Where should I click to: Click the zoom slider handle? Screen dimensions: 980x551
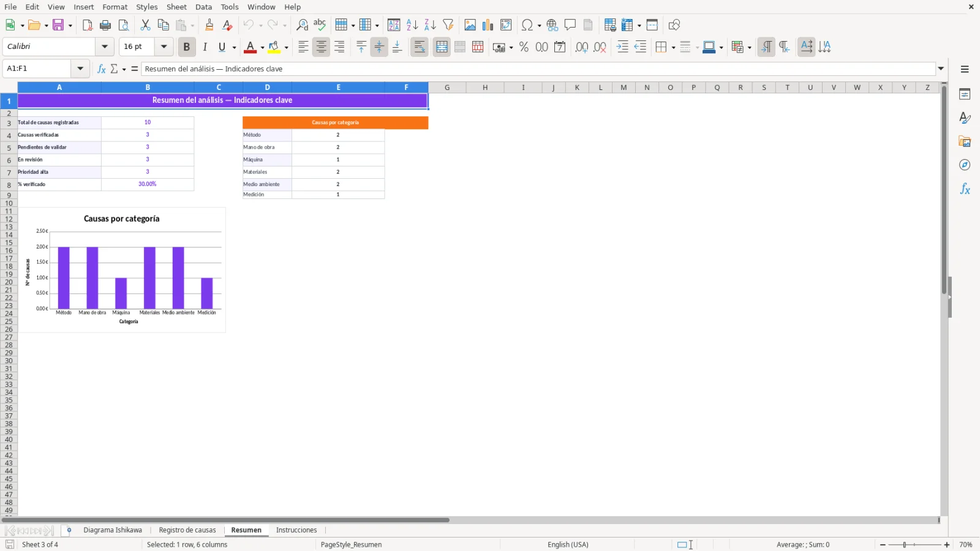(x=905, y=544)
